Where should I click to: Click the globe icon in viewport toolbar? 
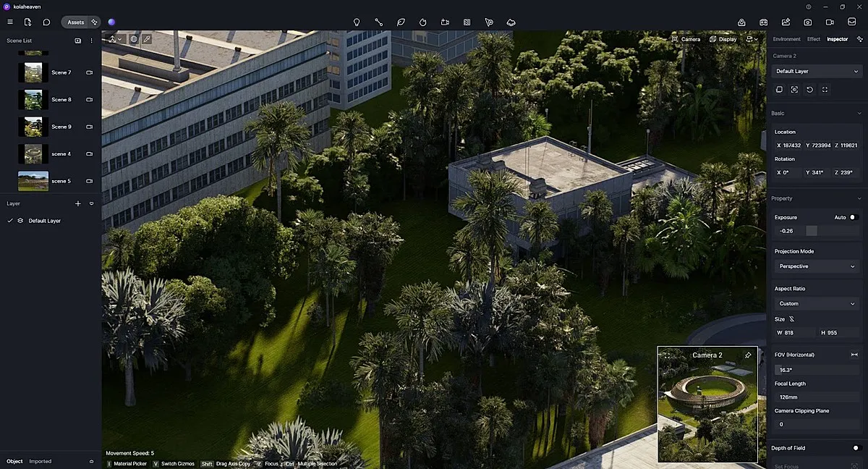coord(134,39)
